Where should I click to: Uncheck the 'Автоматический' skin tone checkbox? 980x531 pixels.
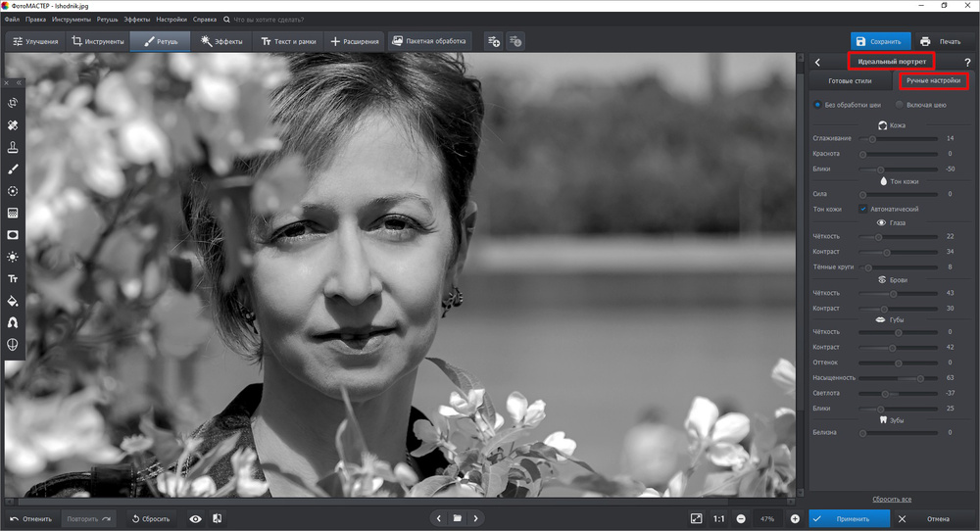(863, 209)
